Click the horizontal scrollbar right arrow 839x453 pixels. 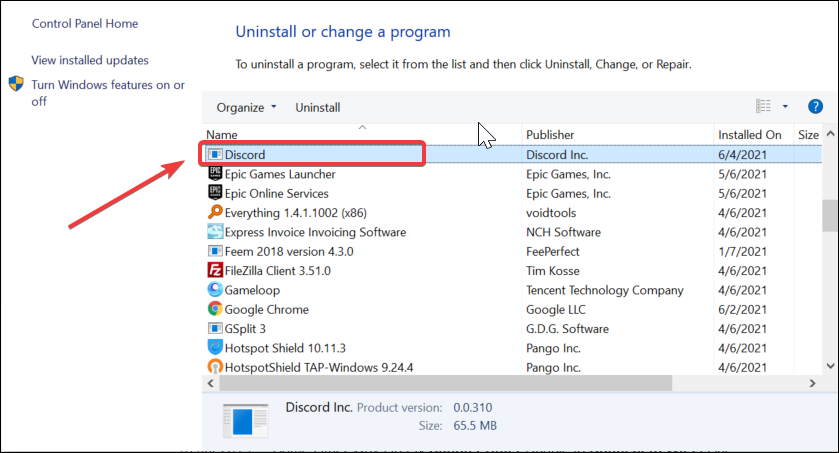tap(812, 383)
